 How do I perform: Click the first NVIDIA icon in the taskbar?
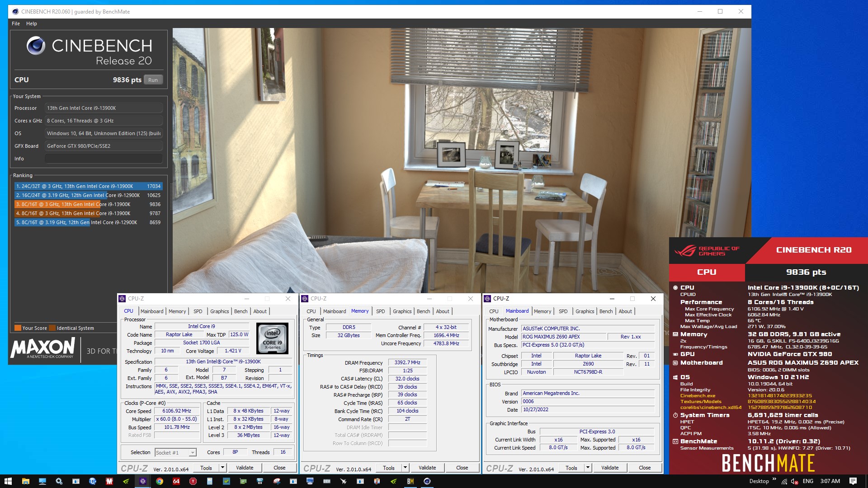126,481
